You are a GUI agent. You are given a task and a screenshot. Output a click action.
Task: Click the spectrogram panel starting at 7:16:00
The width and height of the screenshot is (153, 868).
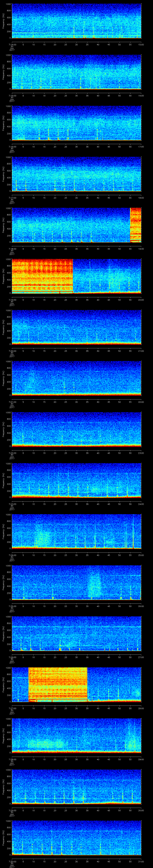coord(76,123)
